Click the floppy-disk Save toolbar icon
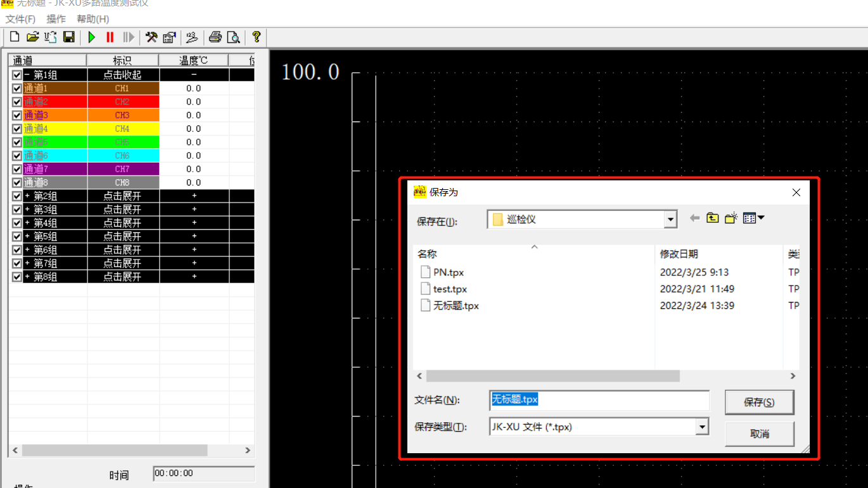The height and width of the screenshot is (488, 868). (68, 37)
